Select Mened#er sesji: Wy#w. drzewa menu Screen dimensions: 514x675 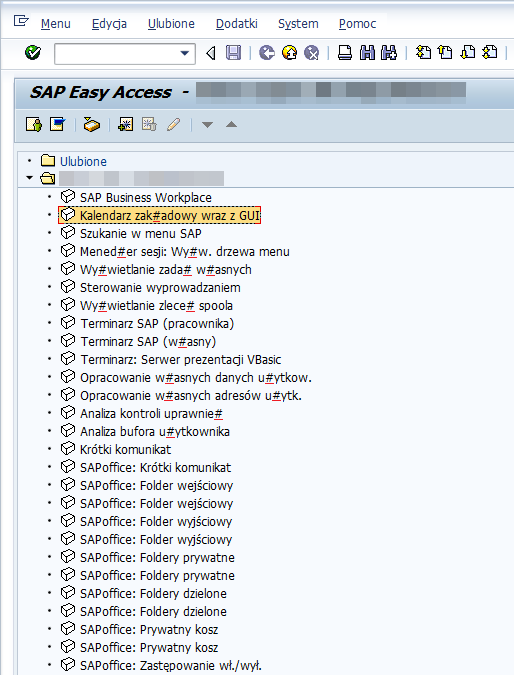click(185, 251)
